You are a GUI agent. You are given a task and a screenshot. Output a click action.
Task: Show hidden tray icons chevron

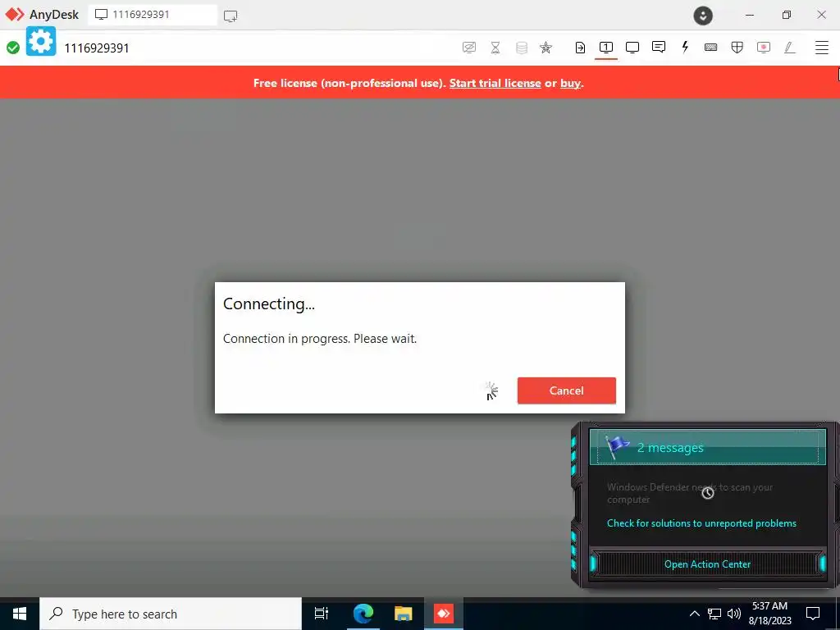pos(694,614)
